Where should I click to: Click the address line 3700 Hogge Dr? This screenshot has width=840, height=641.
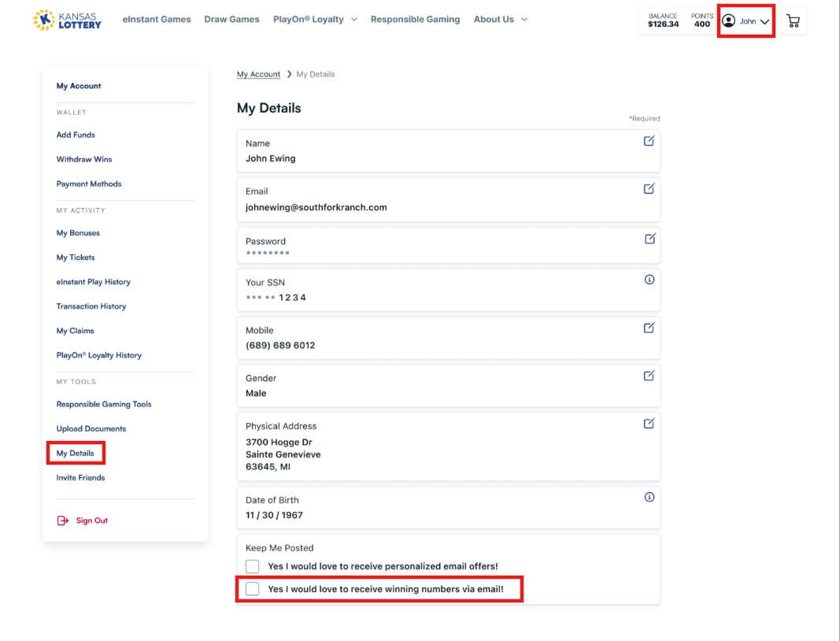279,442
